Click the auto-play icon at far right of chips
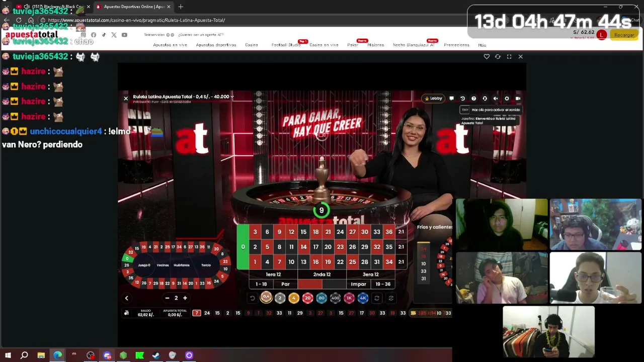 [391, 298]
